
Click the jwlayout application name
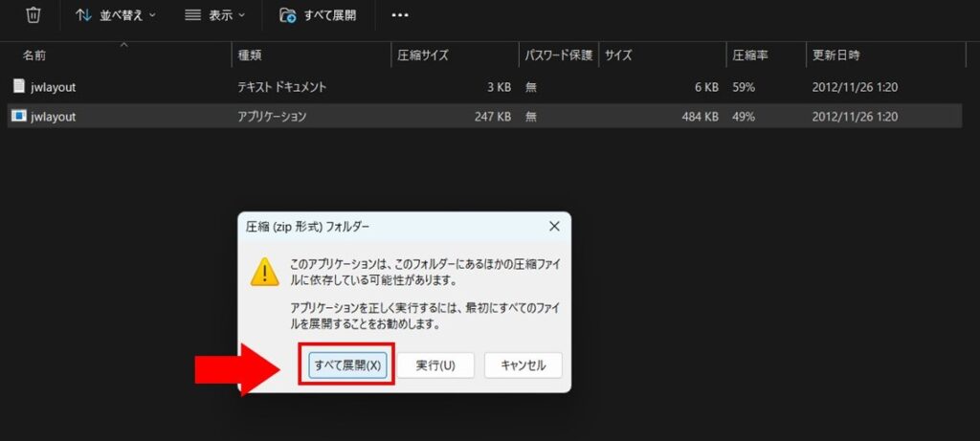click(54, 117)
